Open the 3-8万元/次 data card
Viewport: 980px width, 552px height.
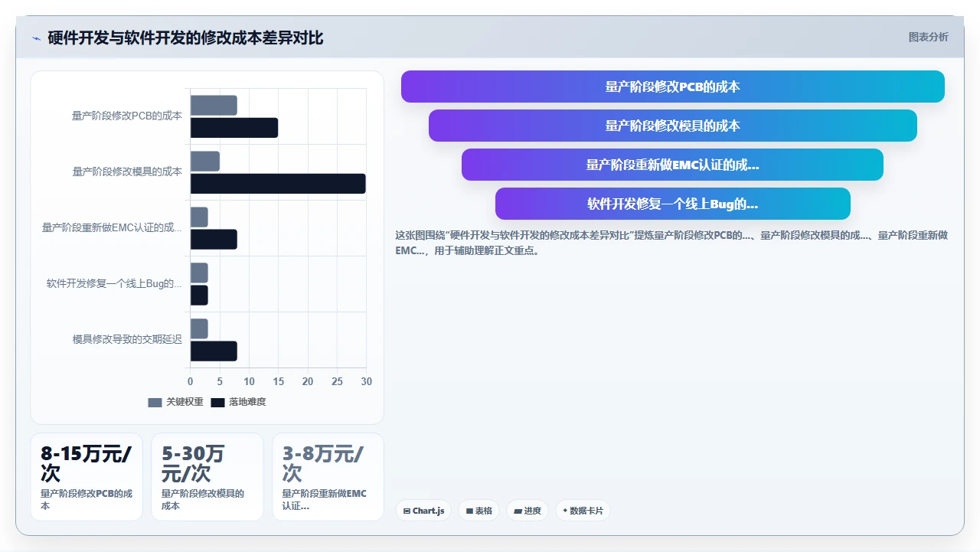click(x=328, y=476)
